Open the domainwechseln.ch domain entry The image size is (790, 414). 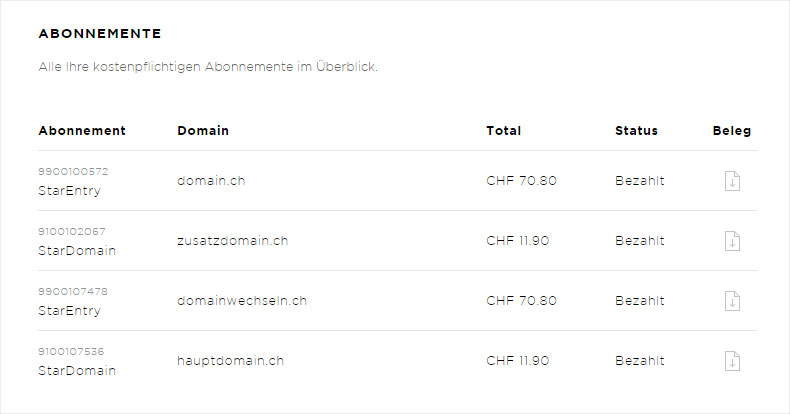[x=242, y=301]
